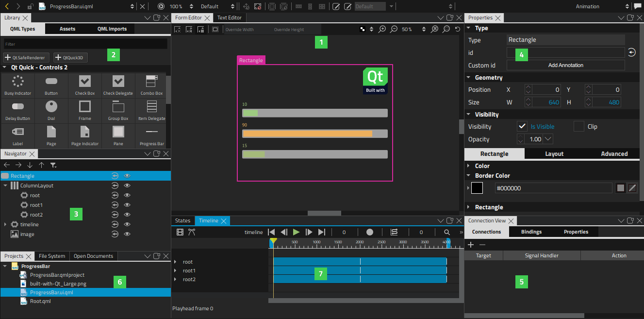Click the Add Annotation button
This screenshot has height=319, width=644.
565,65
